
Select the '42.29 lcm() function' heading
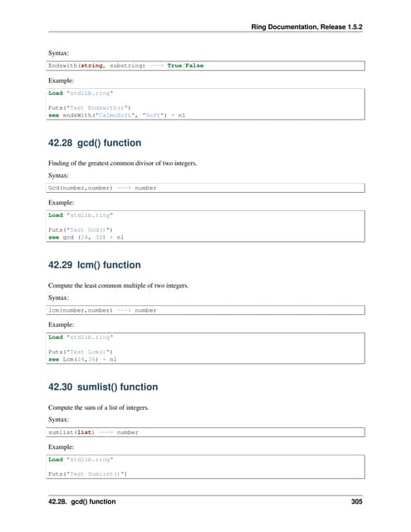point(94,265)
